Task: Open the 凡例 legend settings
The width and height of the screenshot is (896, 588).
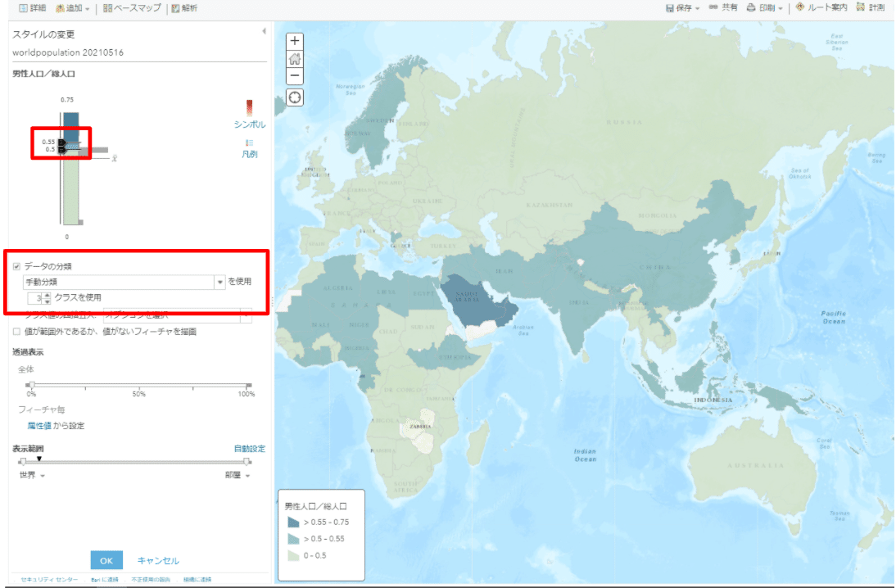Action: tap(249, 148)
